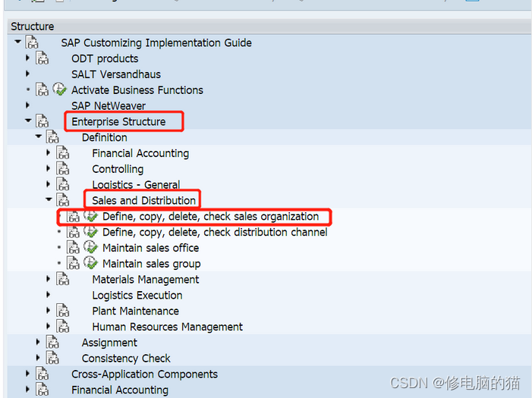Select the Plant Maintenance label

pos(135,311)
